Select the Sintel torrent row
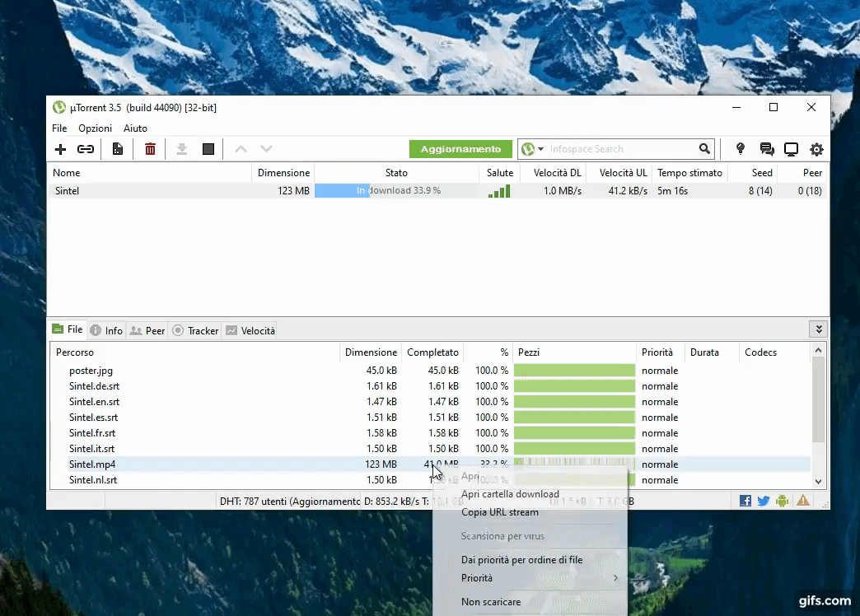860x616 pixels. click(x=437, y=191)
